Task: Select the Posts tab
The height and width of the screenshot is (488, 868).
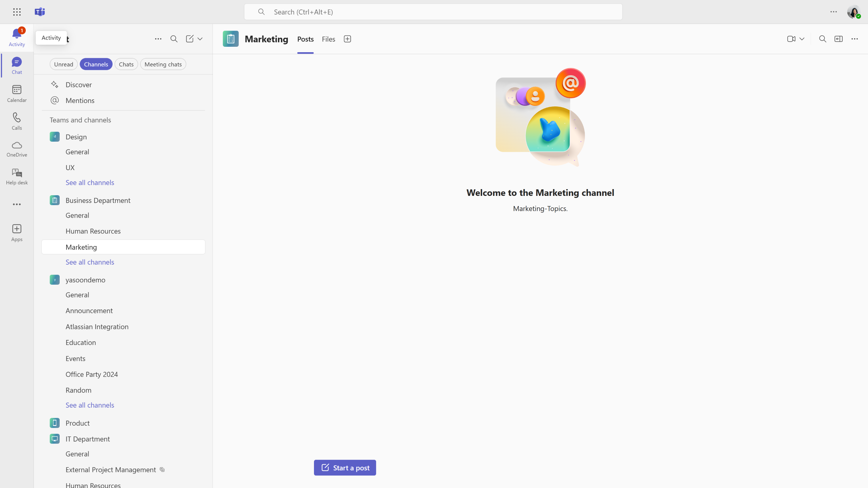Action: 305,39
